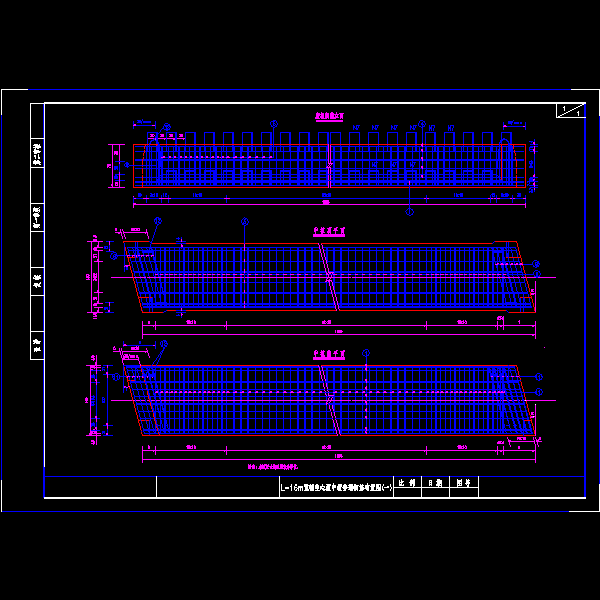Click the 比例 scale cell in title block
This screenshot has height=600, width=600.
click(406, 483)
